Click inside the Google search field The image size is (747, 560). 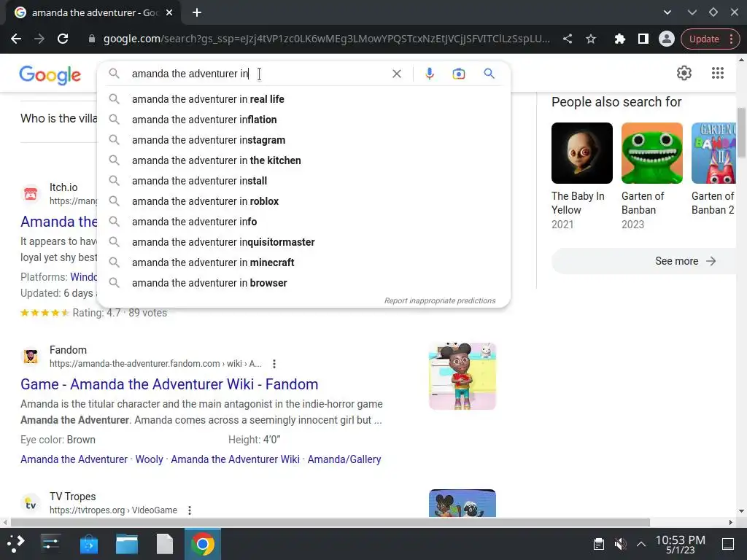[258, 74]
